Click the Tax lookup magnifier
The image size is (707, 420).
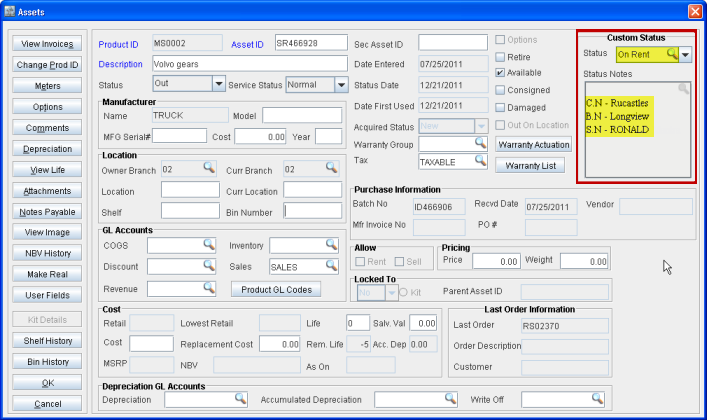coord(481,160)
